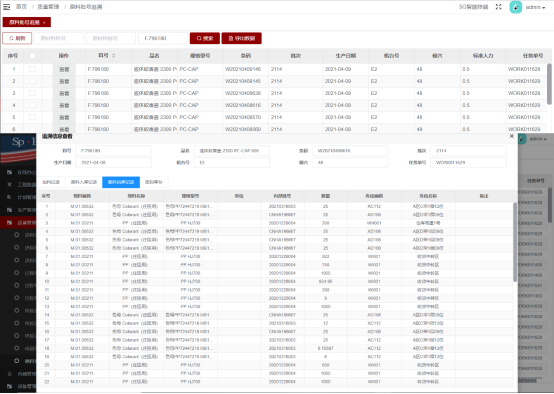The height and width of the screenshot is (394, 554).
Task: Click the M.01.00211 cell in dialog row 22
Action: (82, 382)
